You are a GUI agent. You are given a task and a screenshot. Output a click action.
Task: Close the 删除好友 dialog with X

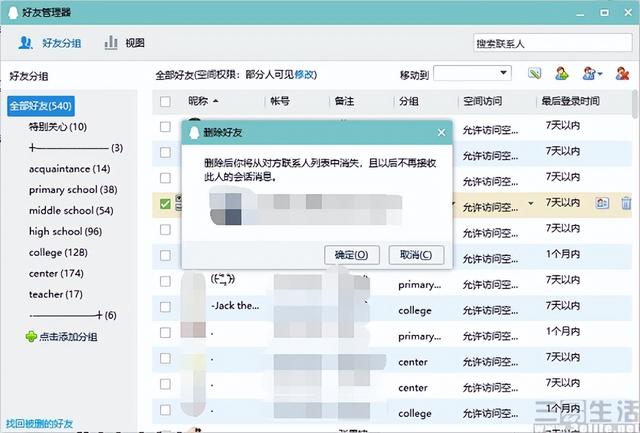click(x=441, y=132)
